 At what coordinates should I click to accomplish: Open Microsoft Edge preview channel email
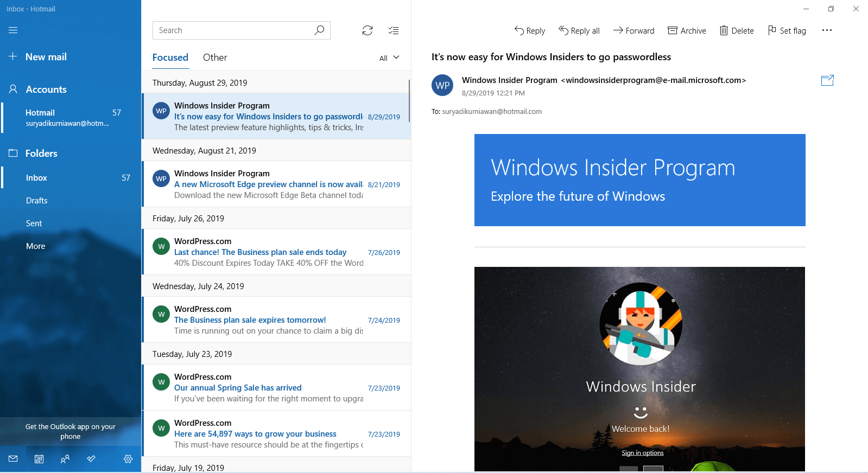click(277, 184)
